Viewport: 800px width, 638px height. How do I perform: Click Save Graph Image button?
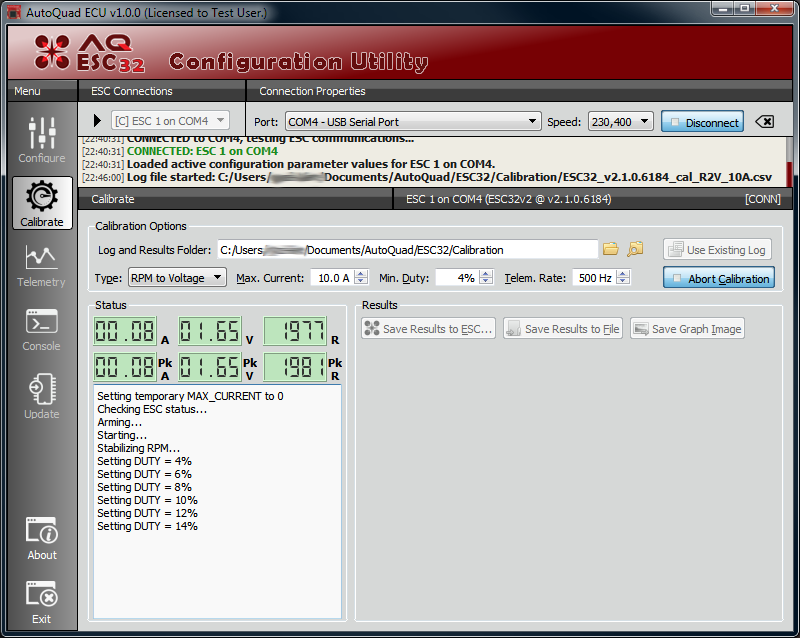687,329
